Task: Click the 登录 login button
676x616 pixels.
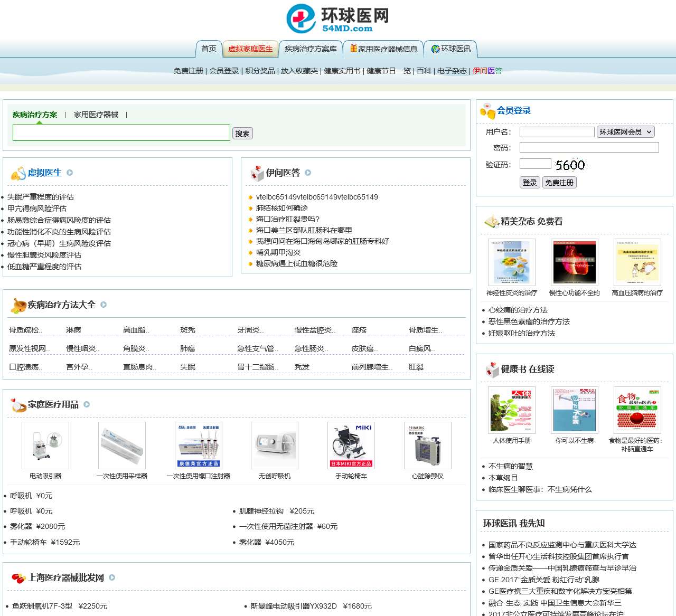Action: (x=530, y=183)
